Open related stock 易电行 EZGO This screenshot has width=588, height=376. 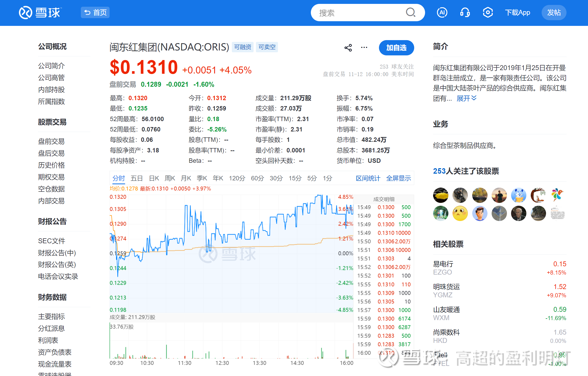tap(443, 264)
